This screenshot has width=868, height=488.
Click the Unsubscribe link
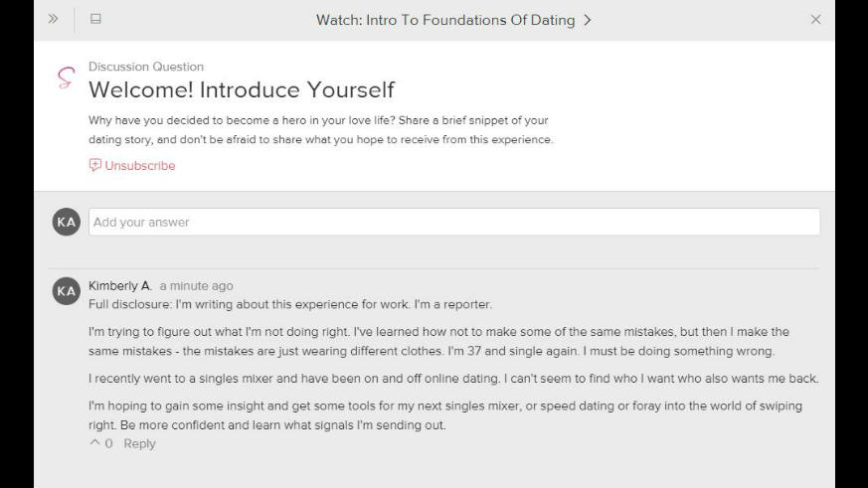point(140,165)
